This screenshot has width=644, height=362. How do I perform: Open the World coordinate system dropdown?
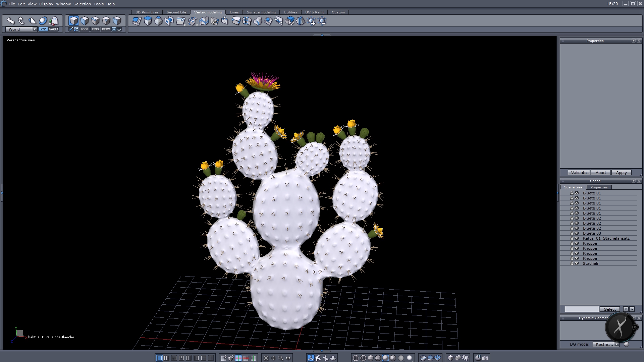coord(35,29)
